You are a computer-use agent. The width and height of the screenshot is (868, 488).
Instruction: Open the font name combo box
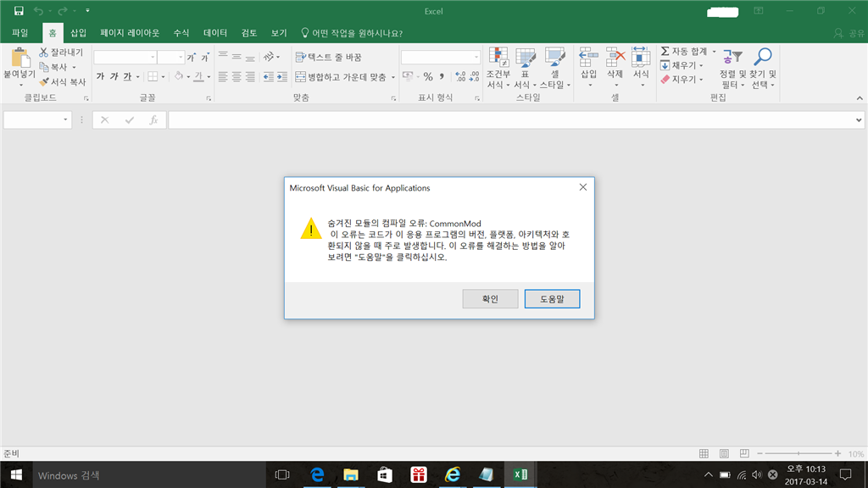125,57
